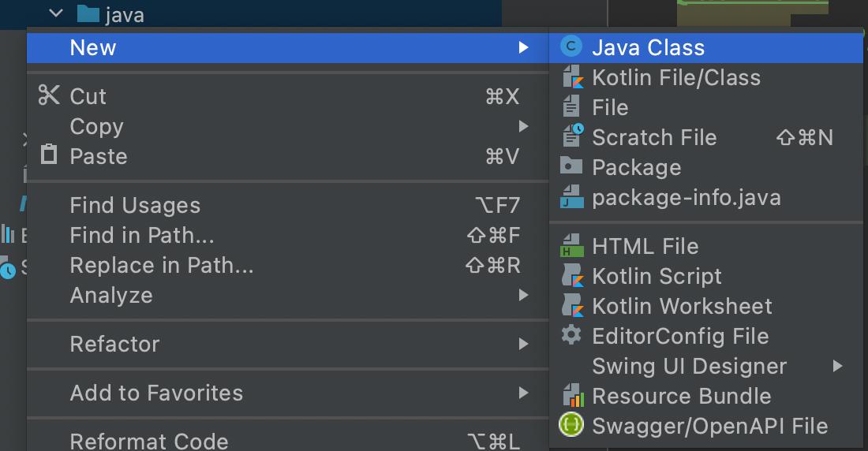Choose Cut from the context menu
Viewport: 868px width, 451px height.
(x=288, y=95)
